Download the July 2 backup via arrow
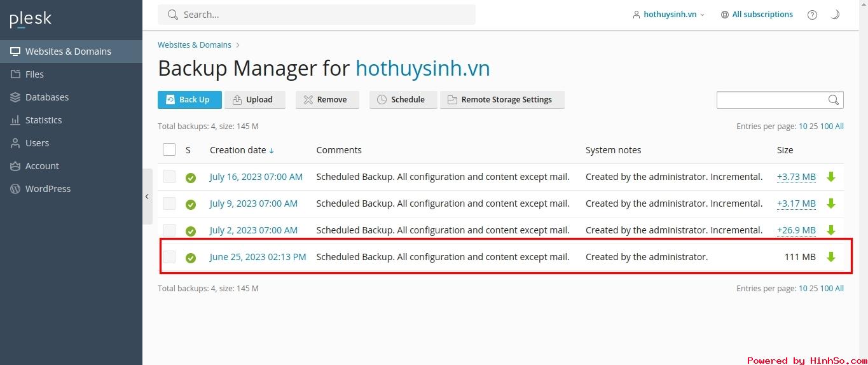This screenshot has height=365, width=868. [830, 230]
